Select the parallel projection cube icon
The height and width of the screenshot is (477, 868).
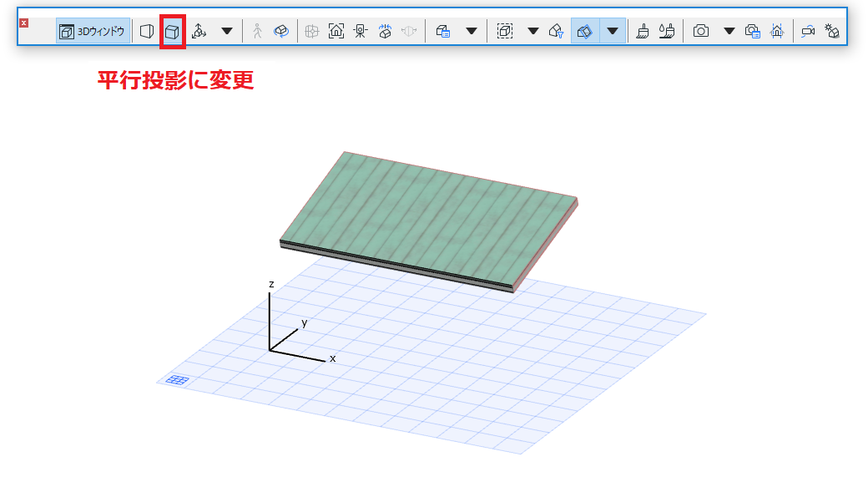click(x=172, y=32)
